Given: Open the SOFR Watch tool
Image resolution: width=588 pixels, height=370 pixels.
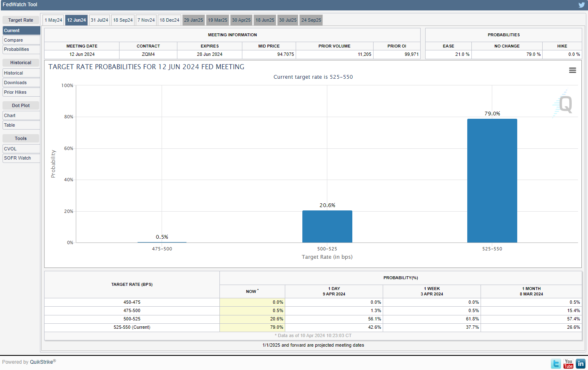Looking at the screenshot, I should [21, 158].
